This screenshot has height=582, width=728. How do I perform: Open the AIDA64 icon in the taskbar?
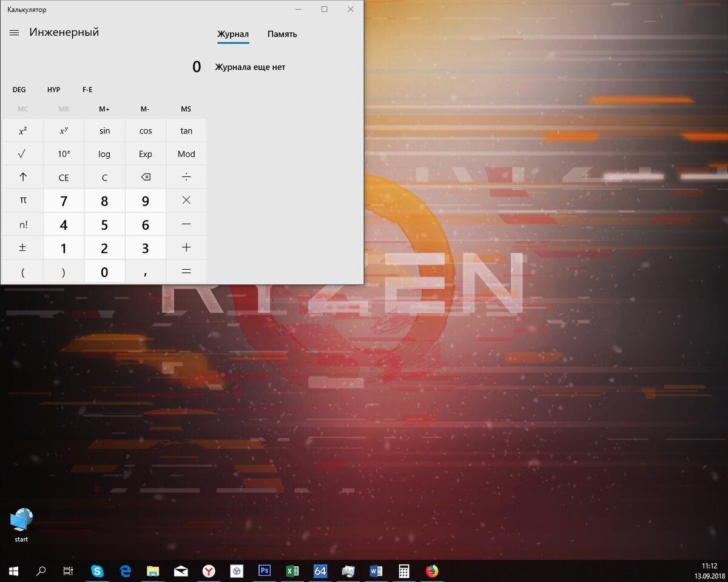[x=320, y=570]
